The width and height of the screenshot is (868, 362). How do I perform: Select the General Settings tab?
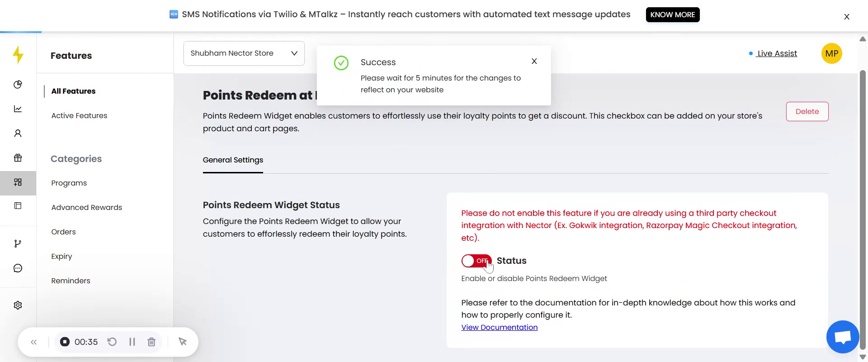[x=233, y=160]
